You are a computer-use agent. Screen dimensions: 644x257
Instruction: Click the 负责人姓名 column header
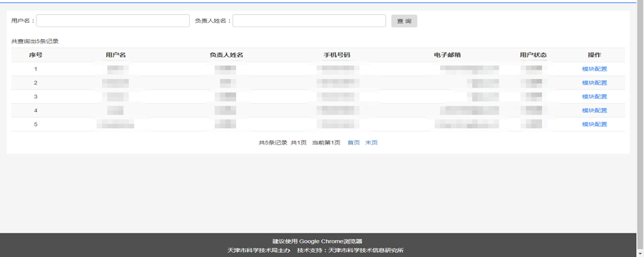tap(226, 55)
